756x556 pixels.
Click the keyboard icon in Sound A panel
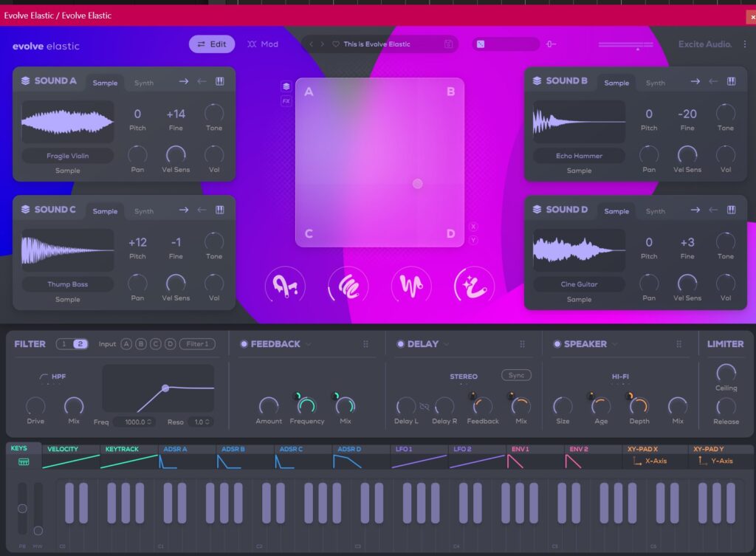point(220,81)
